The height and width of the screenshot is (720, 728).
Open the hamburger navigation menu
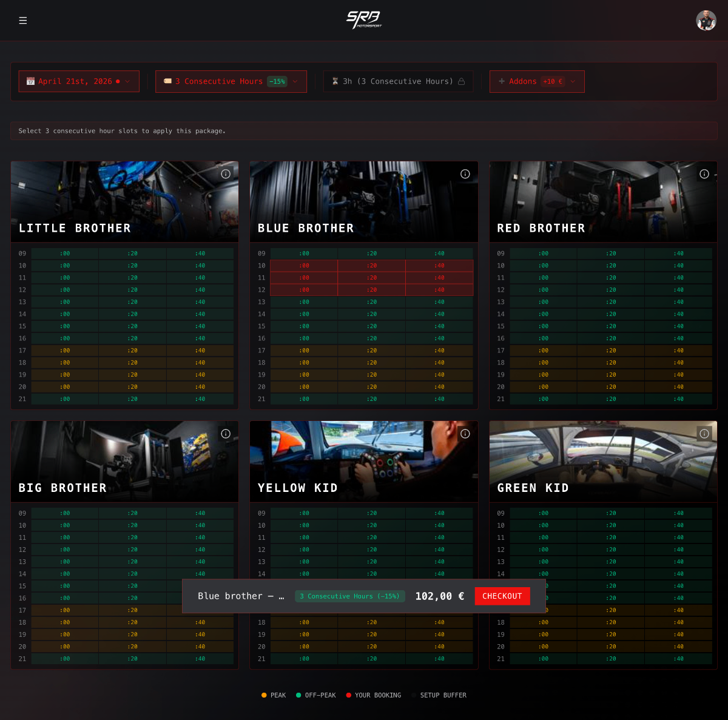point(23,20)
